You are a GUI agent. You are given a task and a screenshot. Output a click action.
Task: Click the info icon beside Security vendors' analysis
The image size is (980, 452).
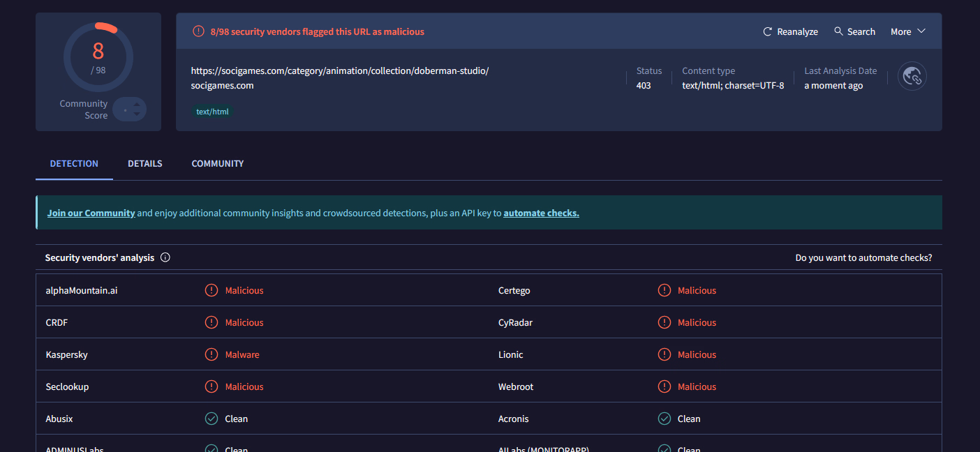point(165,257)
